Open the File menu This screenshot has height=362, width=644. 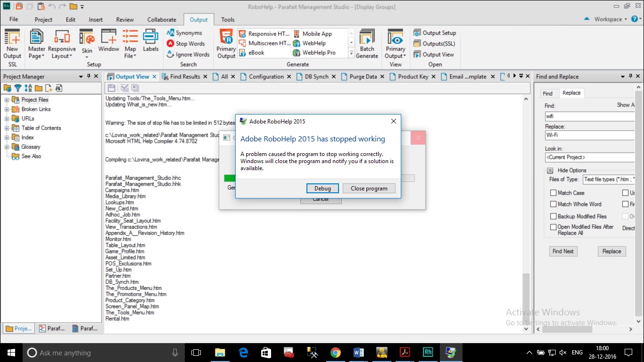coord(14,19)
